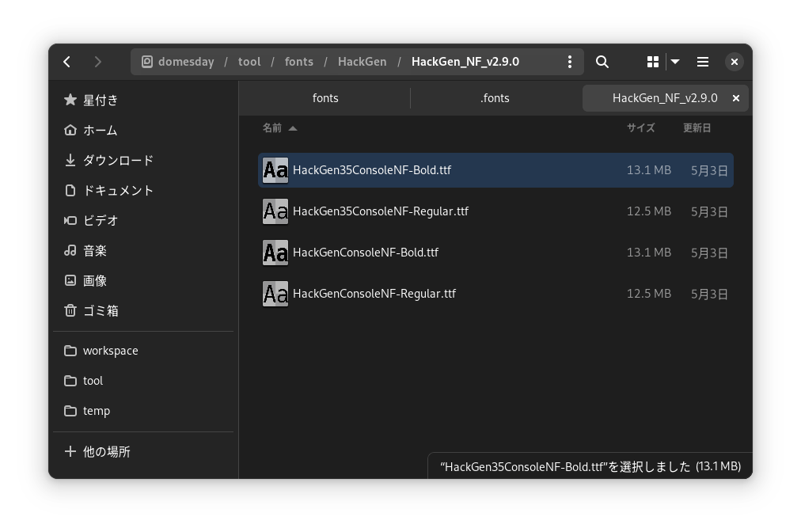This screenshot has width=801, height=532.
Task: Sort by the 名前 column header
Action: (279, 127)
